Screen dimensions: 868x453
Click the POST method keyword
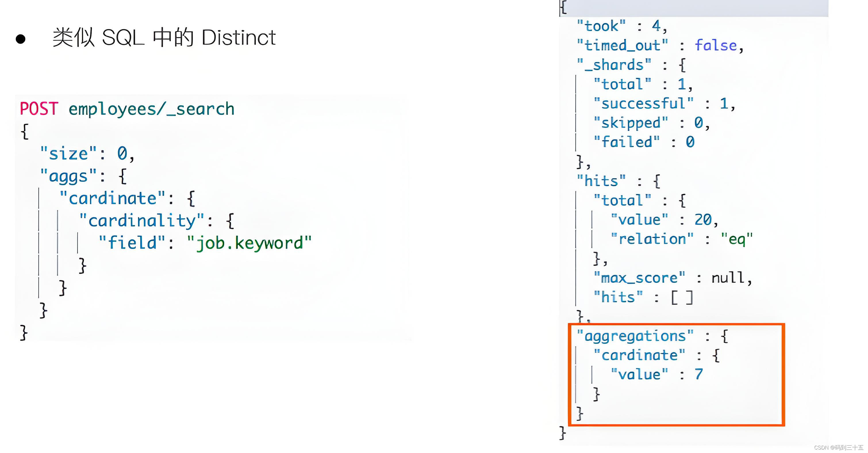pyautogui.click(x=39, y=109)
